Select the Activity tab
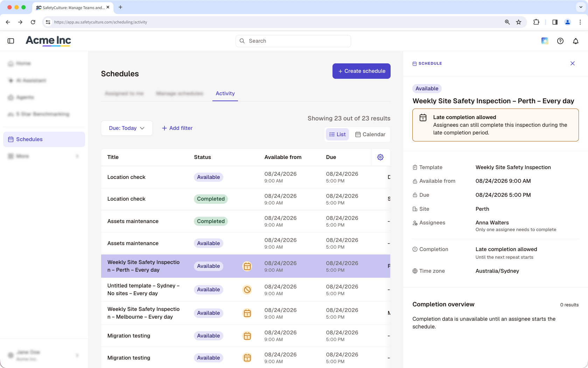Image resolution: width=588 pixels, height=368 pixels. click(225, 93)
